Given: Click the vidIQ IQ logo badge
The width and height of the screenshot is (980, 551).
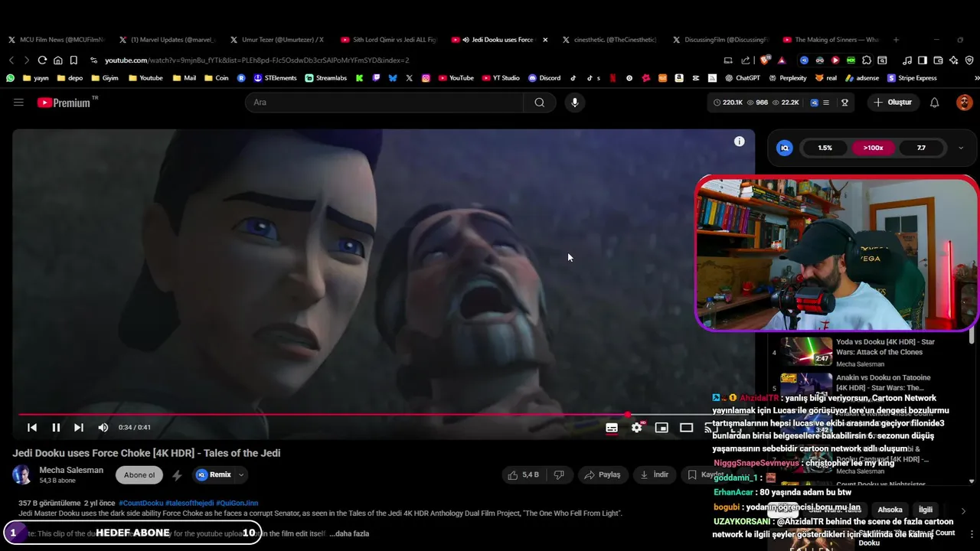Looking at the screenshot, I should 784,148.
